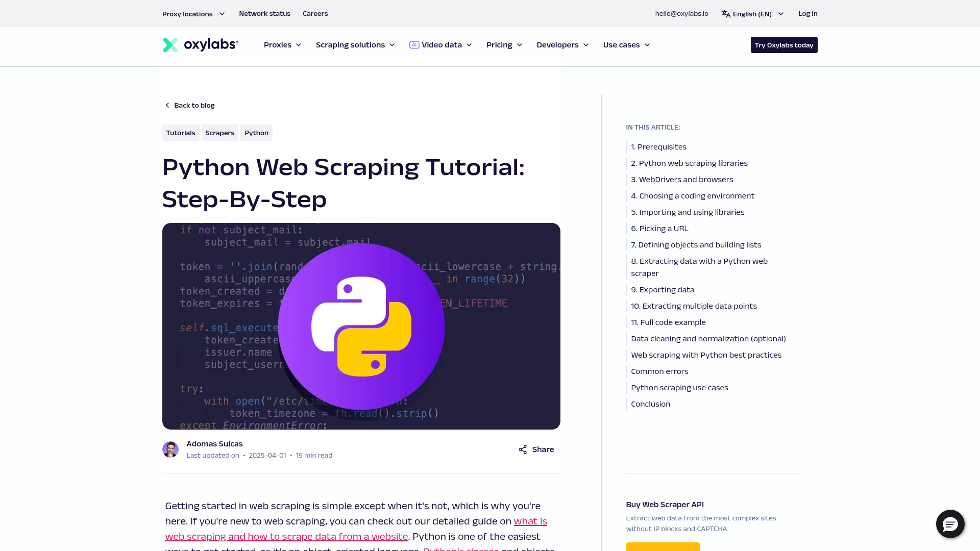Image resolution: width=980 pixels, height=551 pixels.
Task: Go Back to blog
Action: [189, 105]
